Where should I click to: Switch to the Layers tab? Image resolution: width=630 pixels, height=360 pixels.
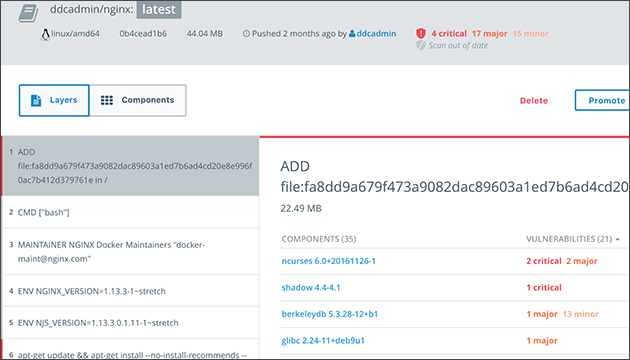click(54, 100)
